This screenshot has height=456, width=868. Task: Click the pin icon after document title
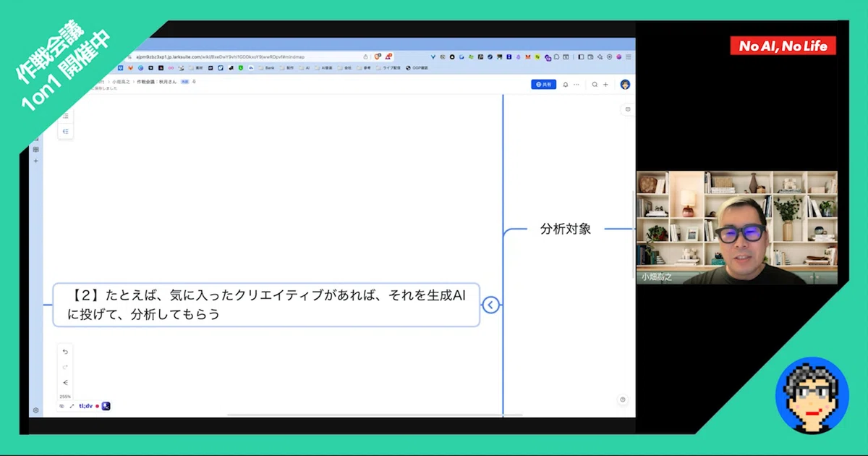click(194, 82)
